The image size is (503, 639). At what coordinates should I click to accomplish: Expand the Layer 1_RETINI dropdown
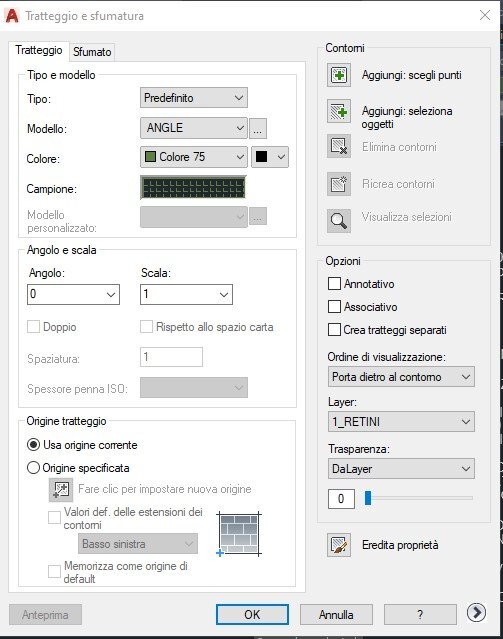[x=401, y=421]
